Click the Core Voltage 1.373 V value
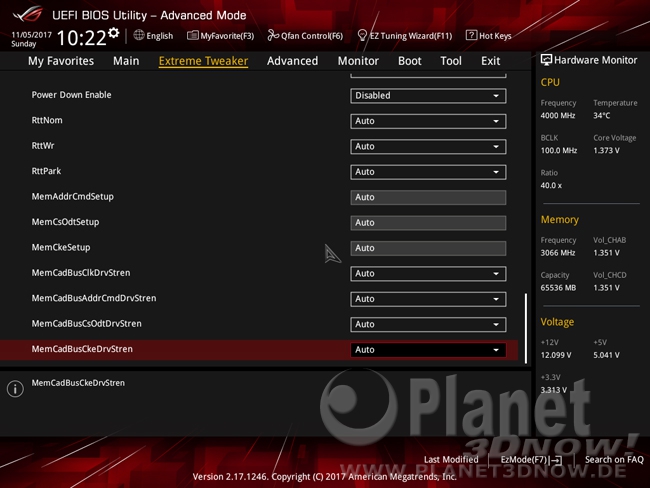Screen dimensions: 650x488 606,151
